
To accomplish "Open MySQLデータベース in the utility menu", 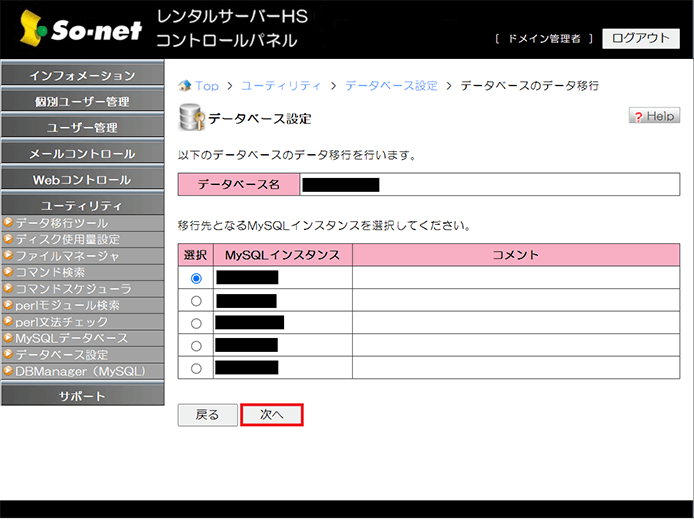I will (71, 338).
